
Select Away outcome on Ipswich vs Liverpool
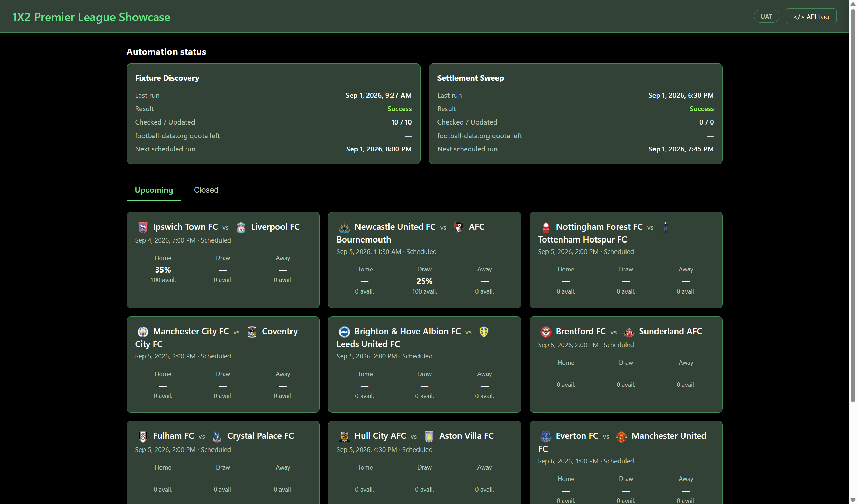pos(283,269)
